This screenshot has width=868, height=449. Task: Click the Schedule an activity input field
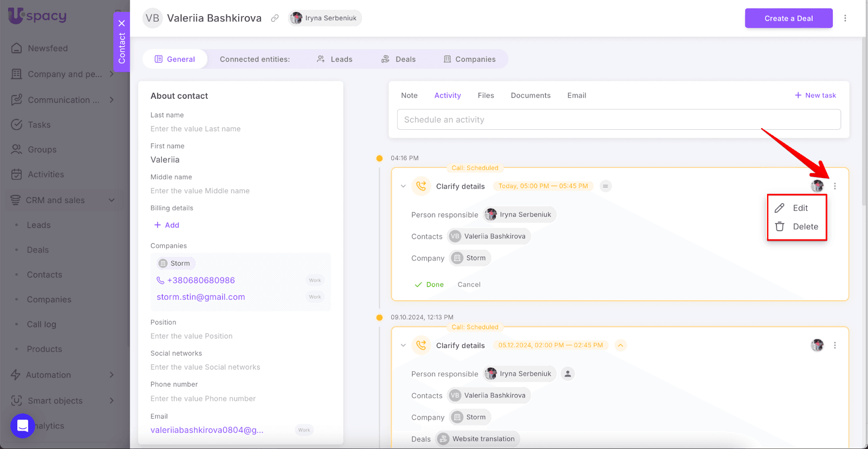pos(618,119)
